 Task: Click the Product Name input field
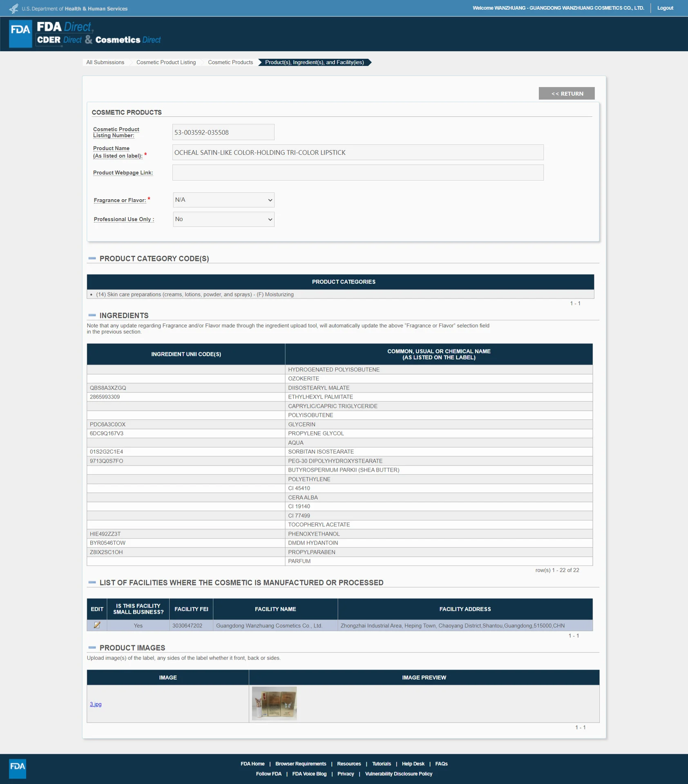tap(358, 152)
